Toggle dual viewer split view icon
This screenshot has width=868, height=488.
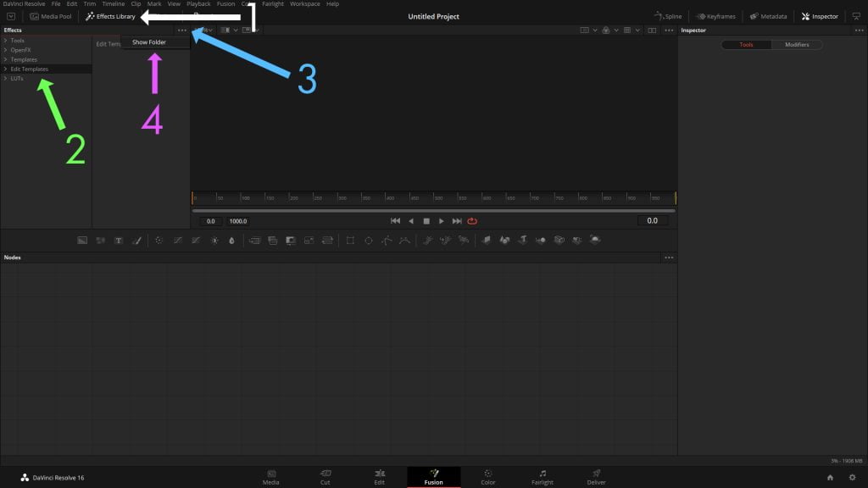tap(652, 30)
